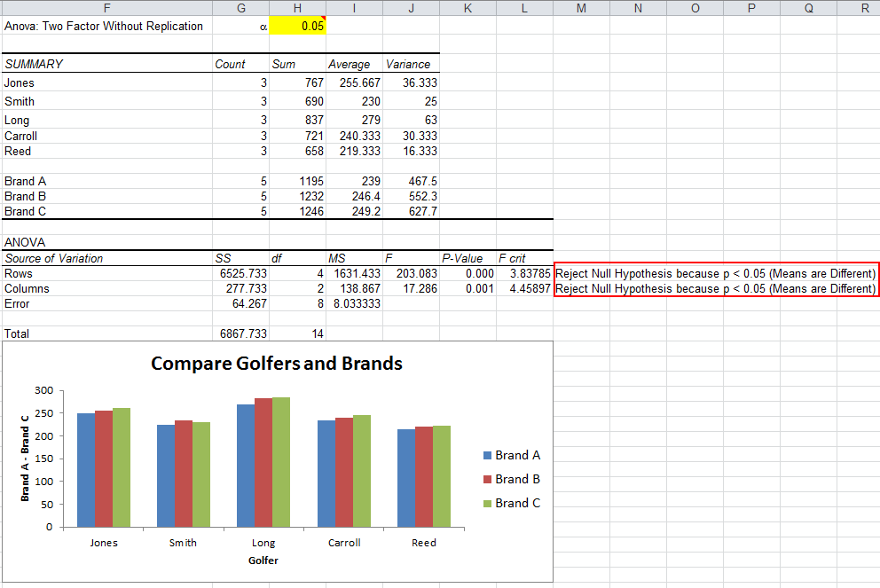
Task: Select the Anova: Two Factor Without Replication cell
Action: 104,27
